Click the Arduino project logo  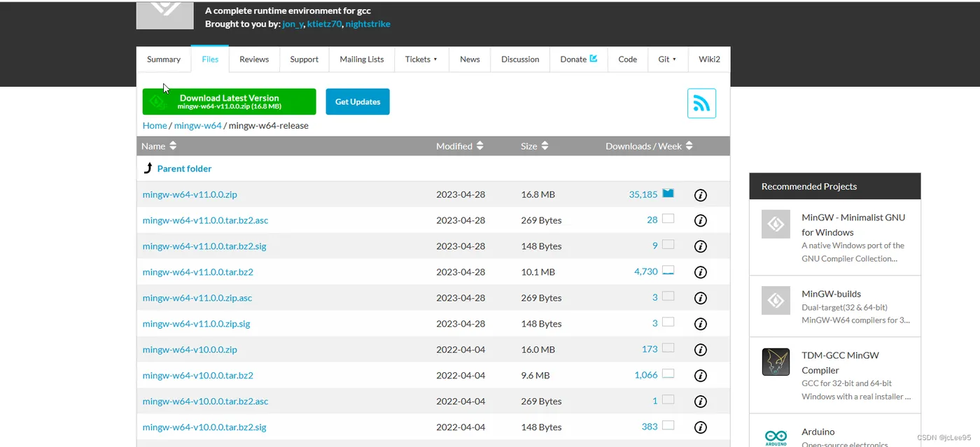click(x=776, y=437)
